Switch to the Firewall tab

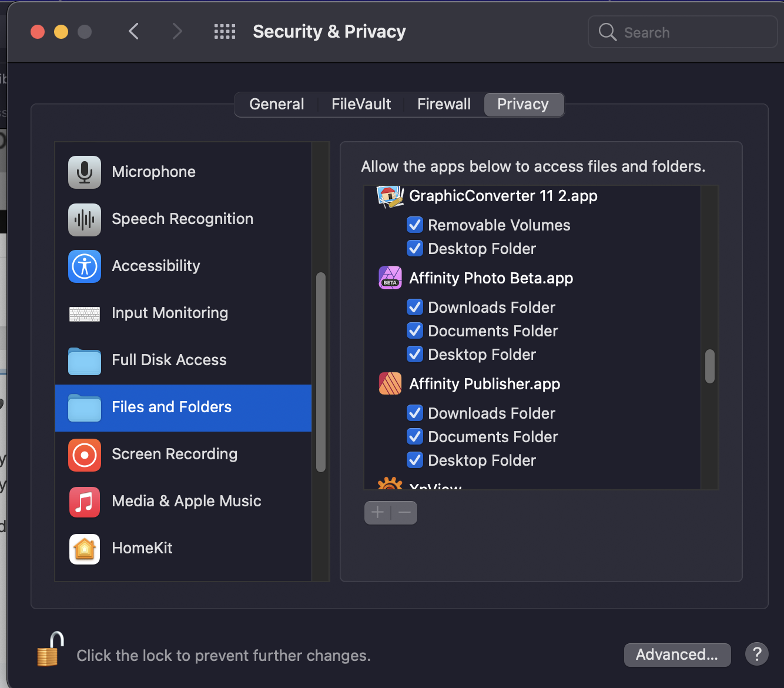(x=444, y=104)
